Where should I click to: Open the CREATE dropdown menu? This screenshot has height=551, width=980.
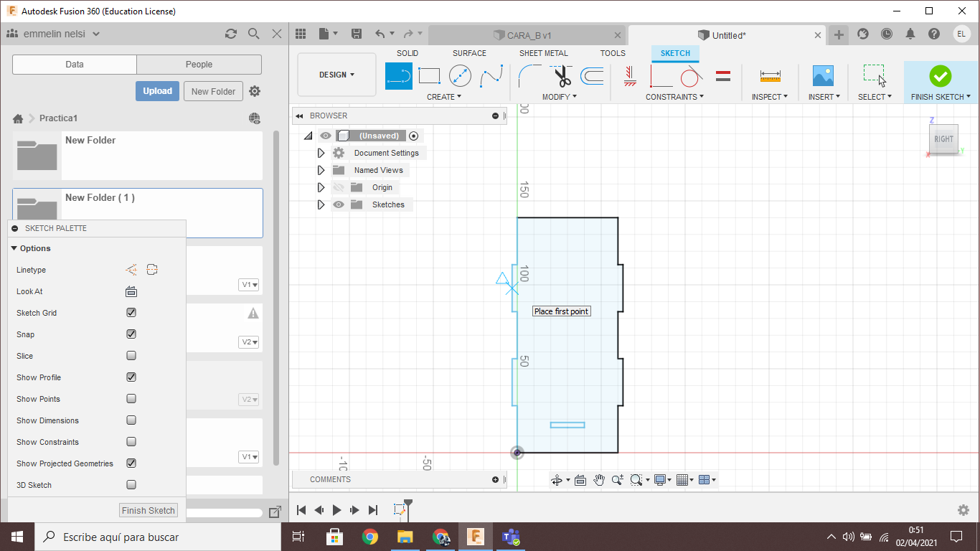[x=444, y=97]
